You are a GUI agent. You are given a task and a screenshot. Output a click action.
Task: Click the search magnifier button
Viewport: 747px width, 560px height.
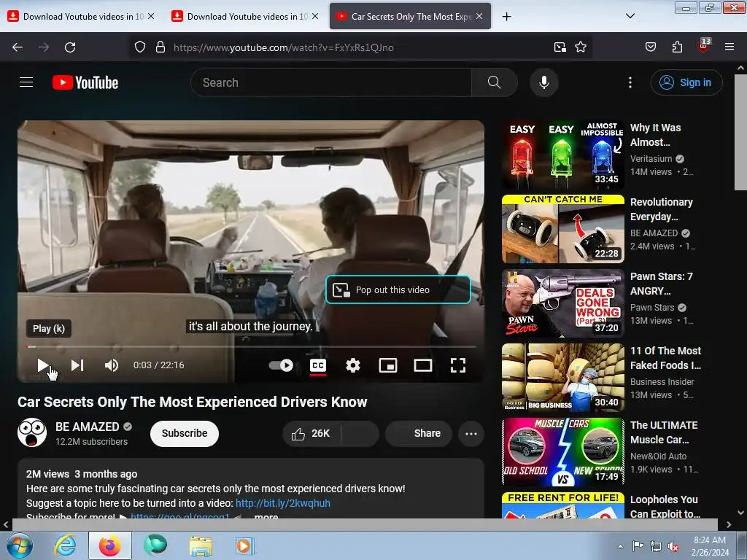tap(495, 82)
